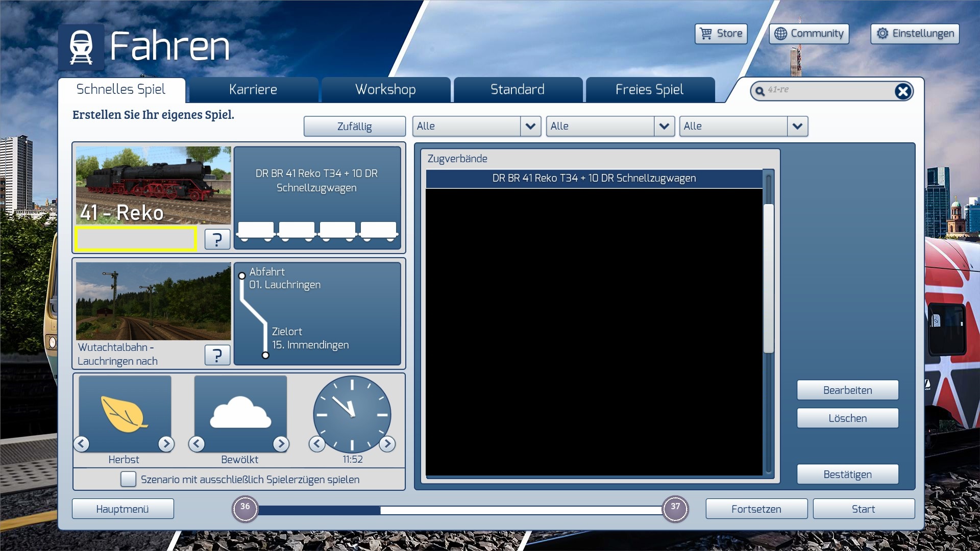Screen dimensions: 980x551
Task: Expand the third Alle filter dropdown
Action: (797, 126)
